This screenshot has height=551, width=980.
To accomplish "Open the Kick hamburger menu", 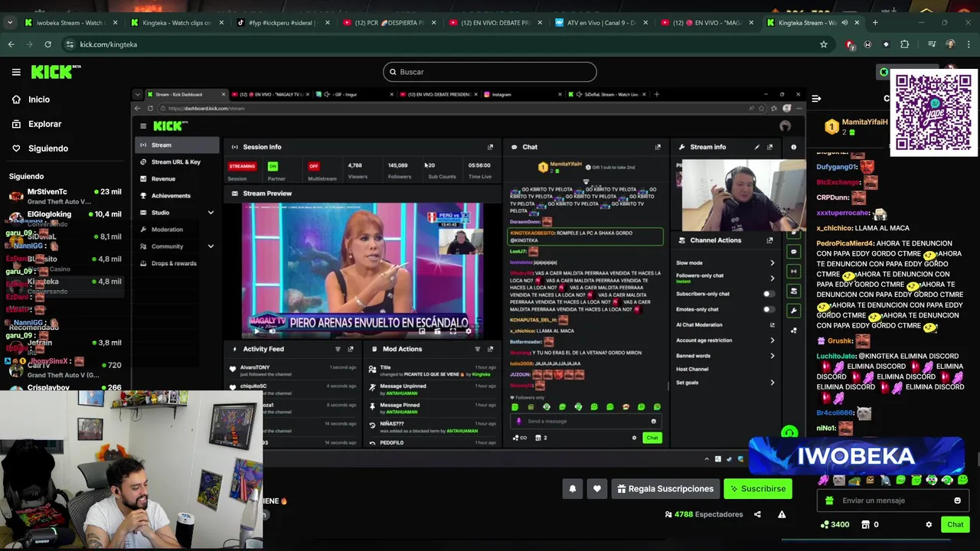I will (x=16, y=72).
